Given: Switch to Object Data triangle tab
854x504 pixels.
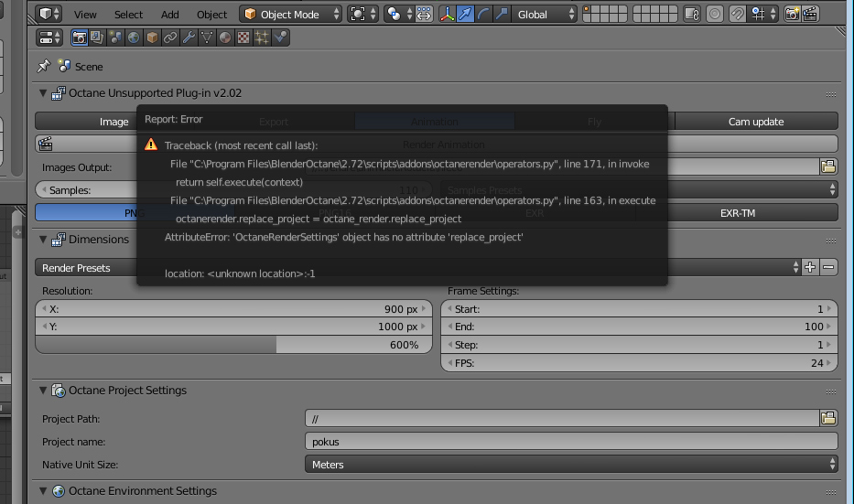Looking at the screenshot, I should [207, 38].
